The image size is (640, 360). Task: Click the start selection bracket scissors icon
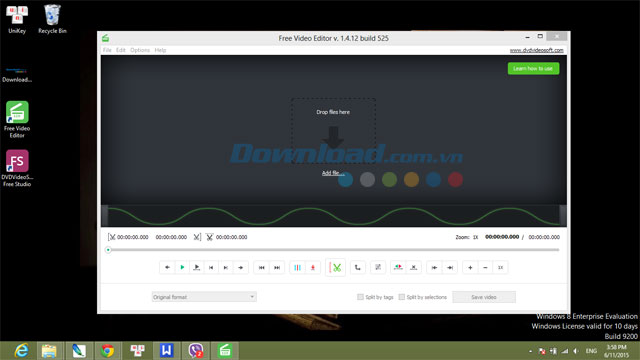click(x=111, y=237)
